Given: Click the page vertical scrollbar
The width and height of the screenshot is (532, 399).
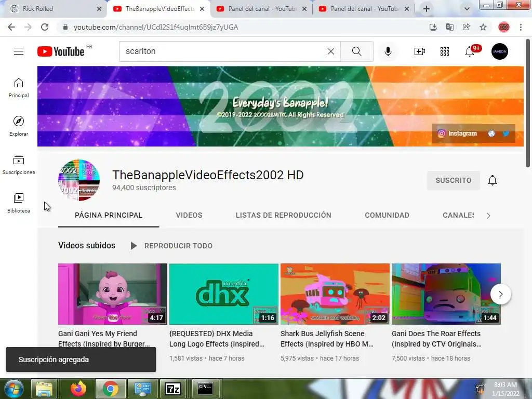Looking at the screenshot, I should pyautogui.click(x=528, y=103).
